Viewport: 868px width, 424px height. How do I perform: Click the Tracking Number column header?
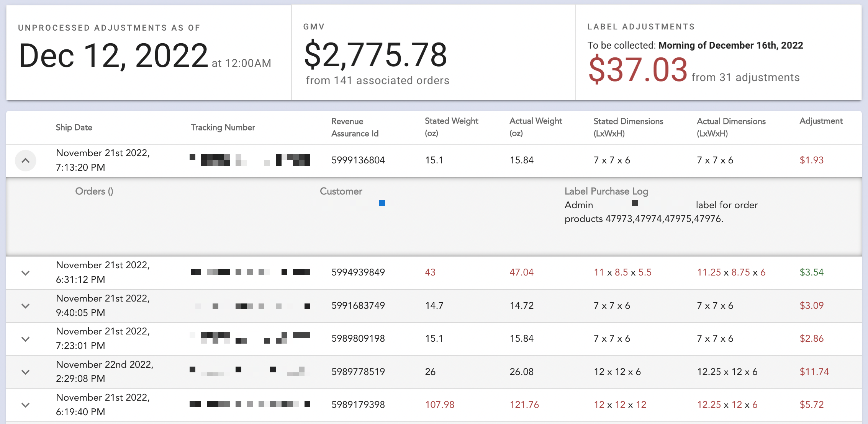pos(223,127)
